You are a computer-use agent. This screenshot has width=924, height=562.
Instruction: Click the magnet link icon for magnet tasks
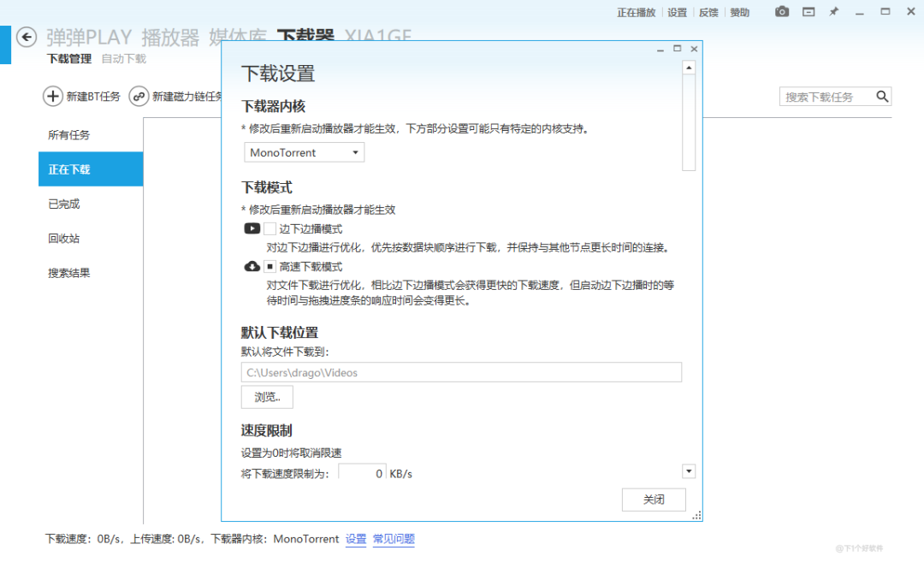138,97
